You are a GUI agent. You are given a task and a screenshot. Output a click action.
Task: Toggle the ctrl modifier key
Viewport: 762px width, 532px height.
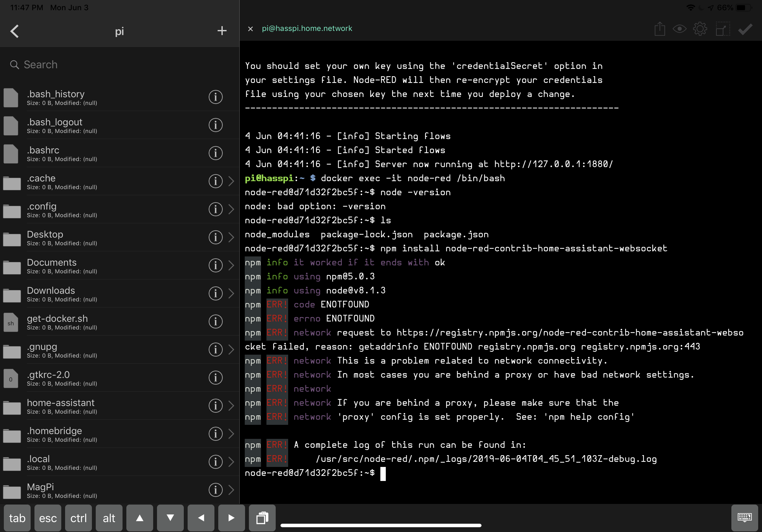click(78, 518)
